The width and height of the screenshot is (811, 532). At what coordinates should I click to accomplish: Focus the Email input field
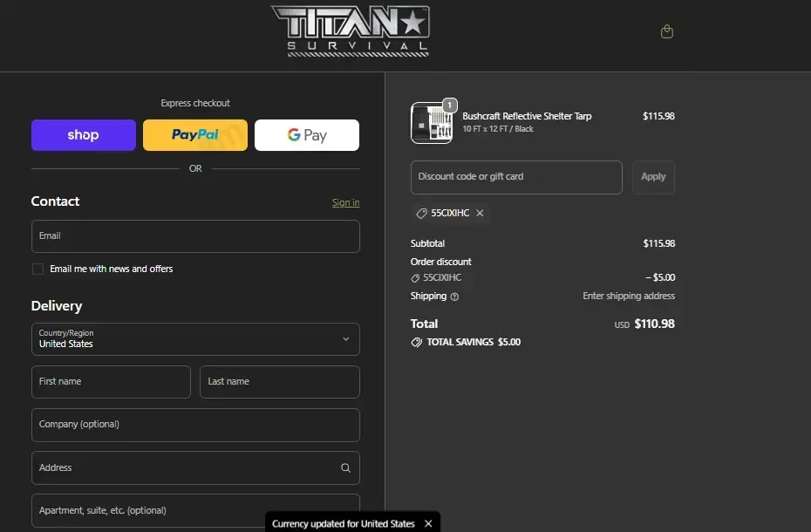coord(195,236)
